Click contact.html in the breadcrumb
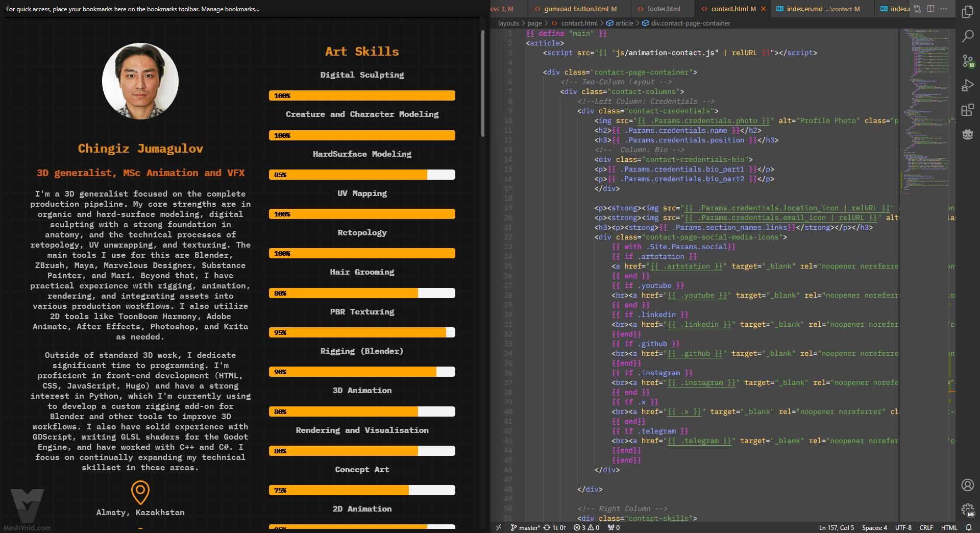980x533 pixels. pos(579,23)
